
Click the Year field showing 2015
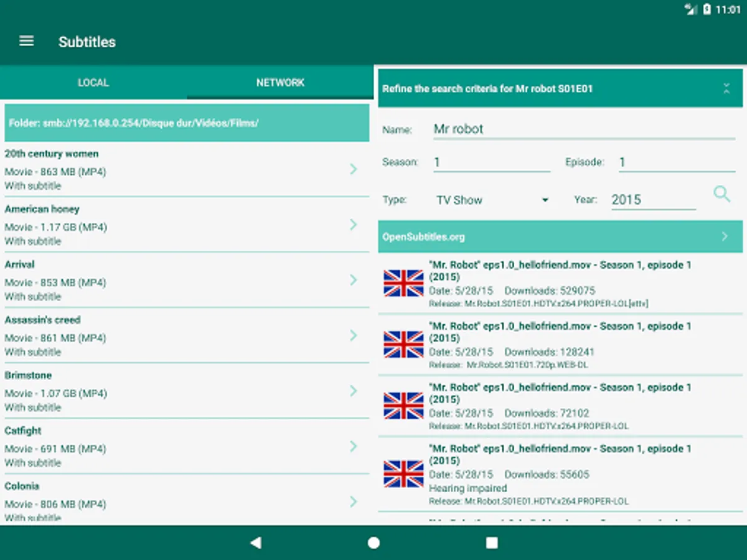pyautogui.click(x=654, y=200)
